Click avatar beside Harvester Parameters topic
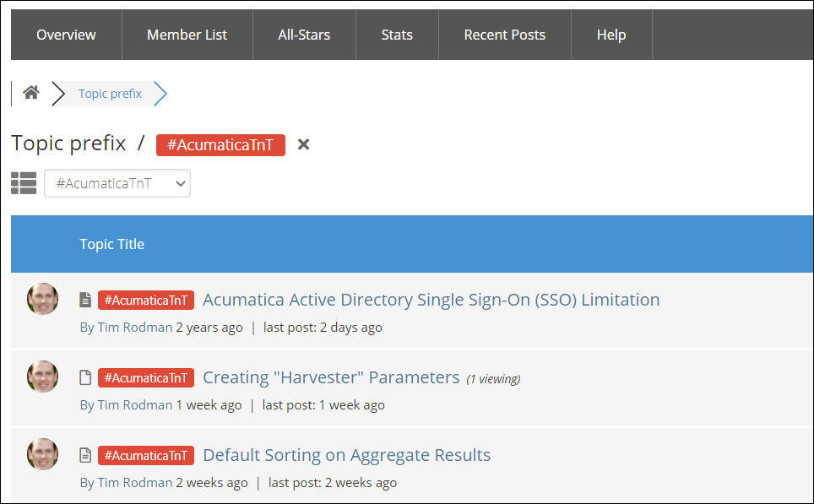The width and height of the screenshot is (814, 504). click(43, 377)
